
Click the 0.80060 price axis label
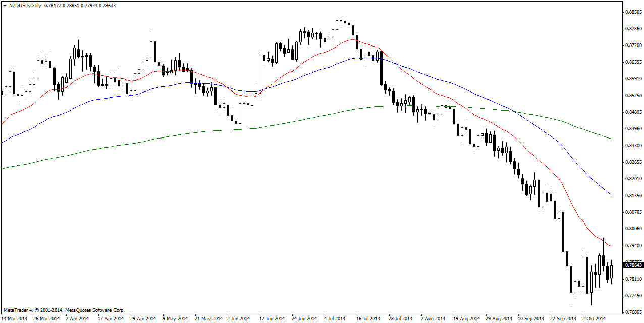pyautogui.click(x=633, y=229)
